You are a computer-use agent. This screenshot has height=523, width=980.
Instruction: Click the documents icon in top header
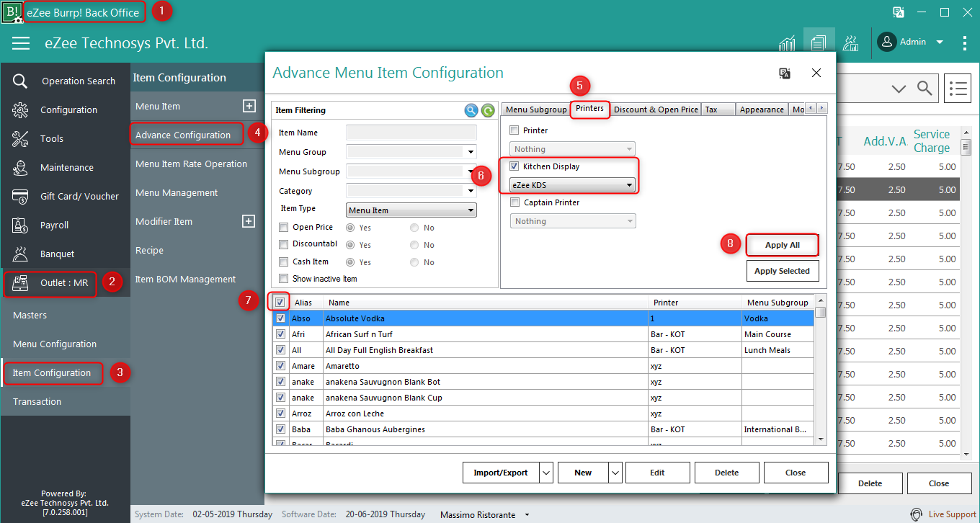pos(819,43)
